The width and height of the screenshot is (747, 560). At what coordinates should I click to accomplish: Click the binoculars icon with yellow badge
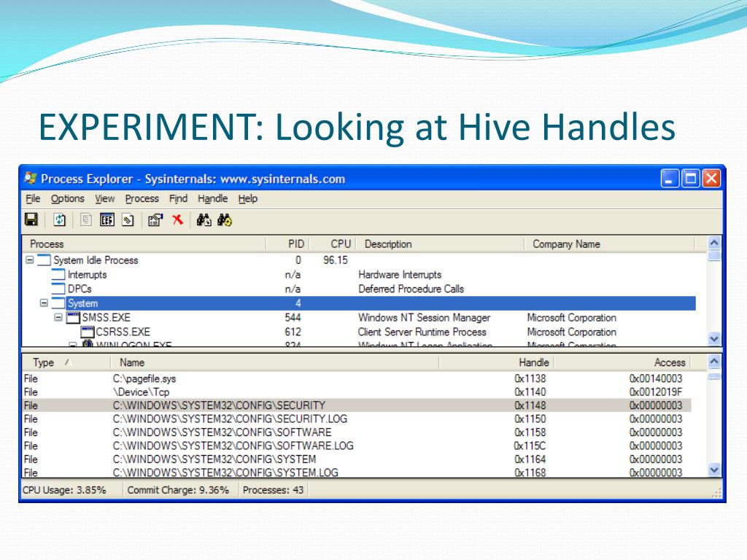(225, 219)
